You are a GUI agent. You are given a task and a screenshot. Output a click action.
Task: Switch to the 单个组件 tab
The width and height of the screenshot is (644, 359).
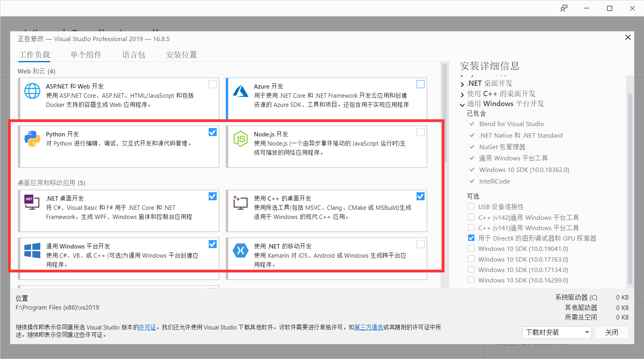tap(86, 55)
